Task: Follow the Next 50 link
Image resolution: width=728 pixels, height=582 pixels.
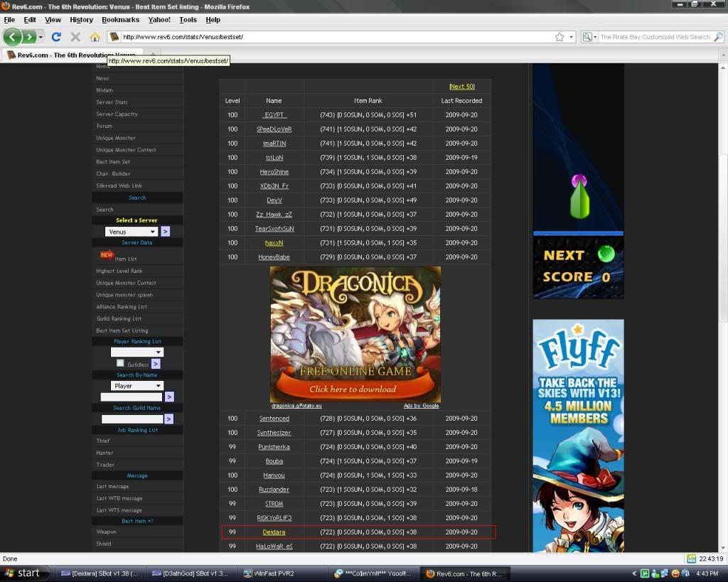Action: coord(461,87)
